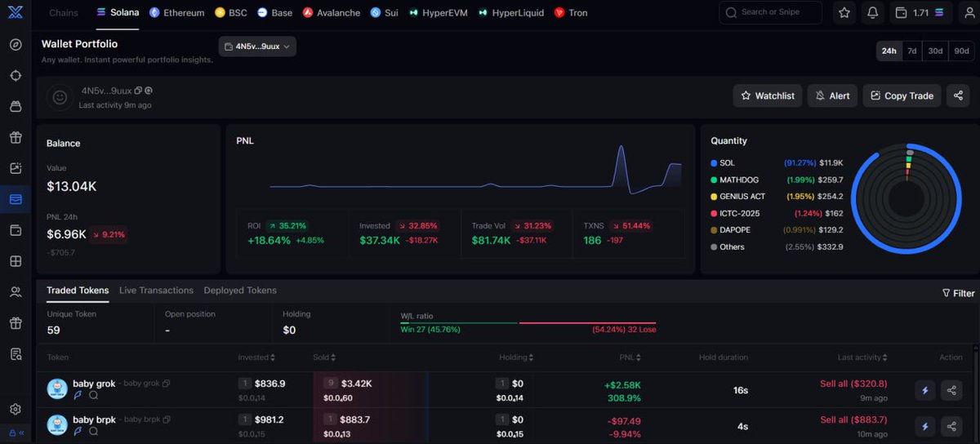The height and width of the screenshot is (444, 980).
Task: Click the Quantity donut chart
Action: tap(906, 199)
